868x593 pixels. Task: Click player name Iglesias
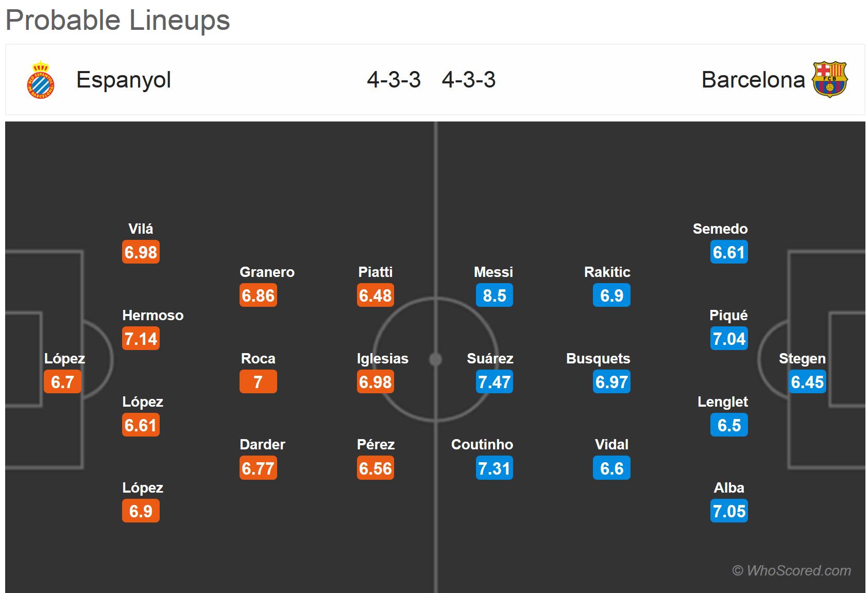(382, 358)
